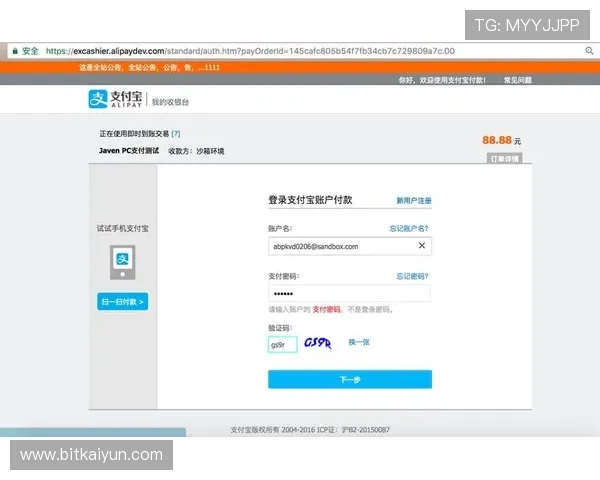Click the 登录支付宝账户付款 heading
The width and height of the screenshot is (600, 480).
[310, 200]
